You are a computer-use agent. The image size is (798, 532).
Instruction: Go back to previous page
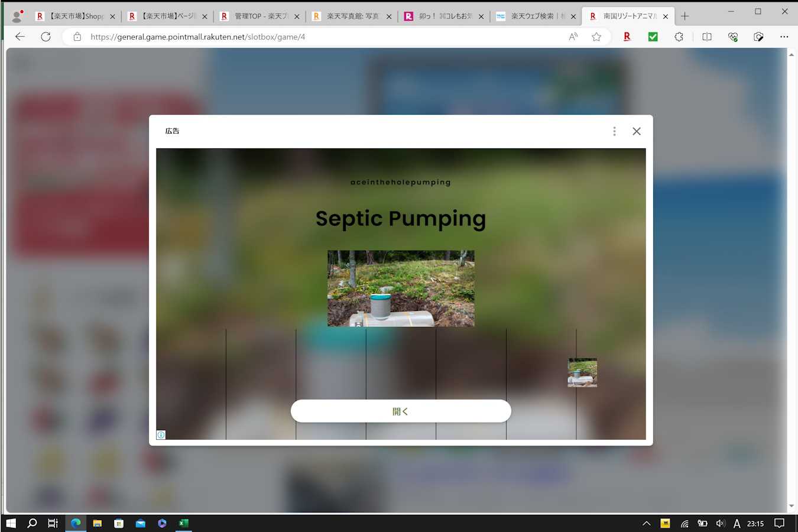[20, 37]
